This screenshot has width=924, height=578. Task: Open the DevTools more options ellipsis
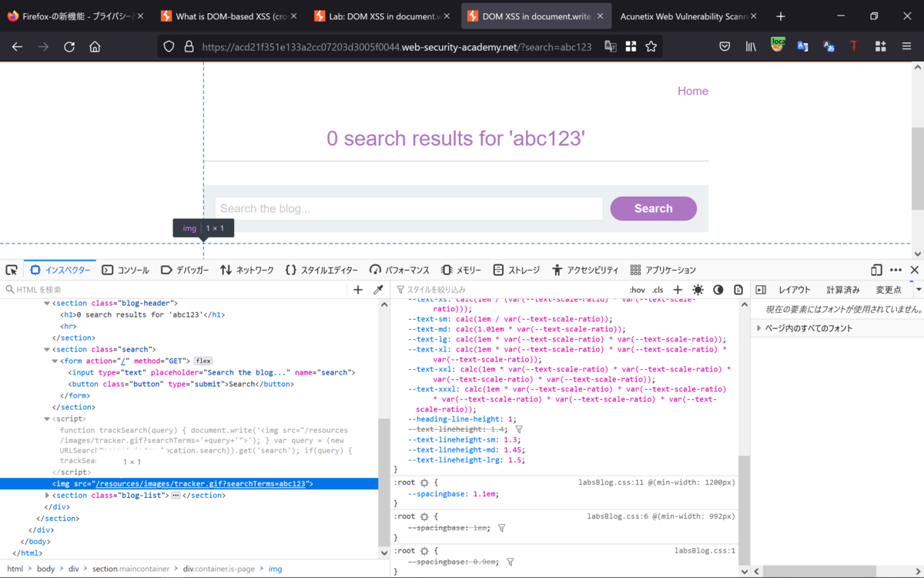896,270
